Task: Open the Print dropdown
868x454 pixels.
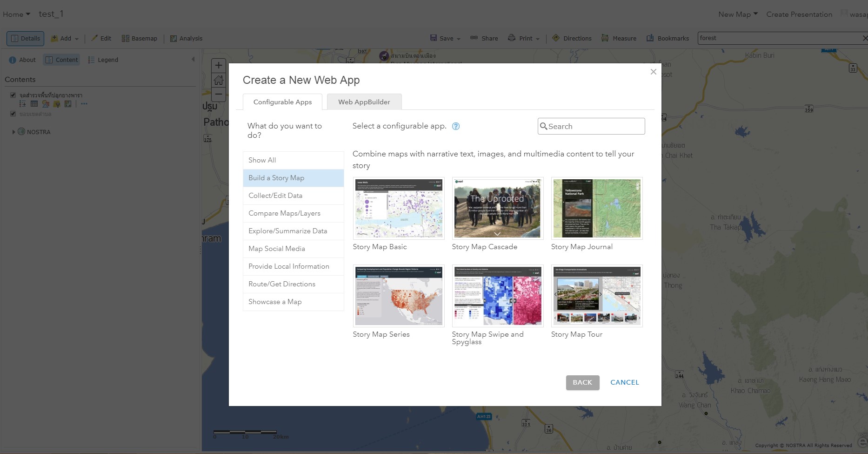Action: point(524,39)
